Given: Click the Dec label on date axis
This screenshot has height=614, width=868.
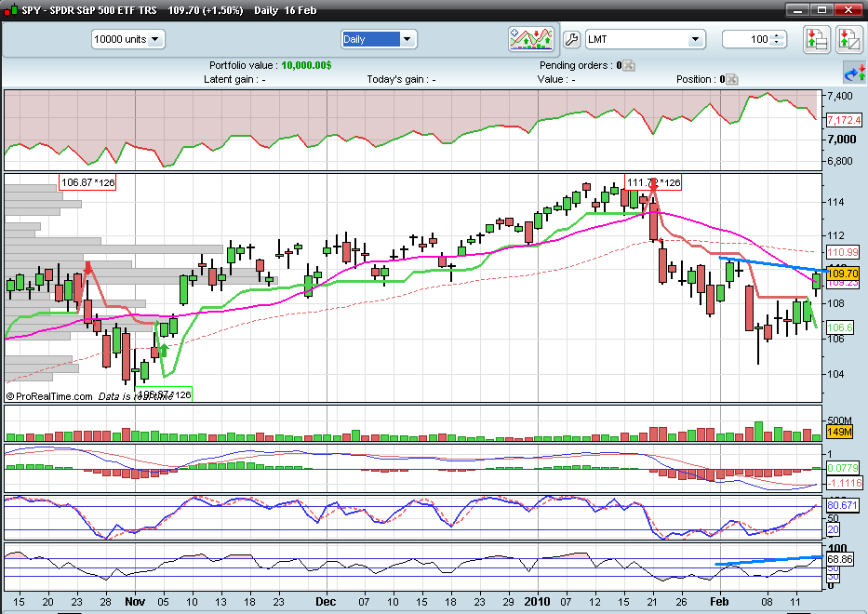Looking at the screenshot, I should [326, 601].
